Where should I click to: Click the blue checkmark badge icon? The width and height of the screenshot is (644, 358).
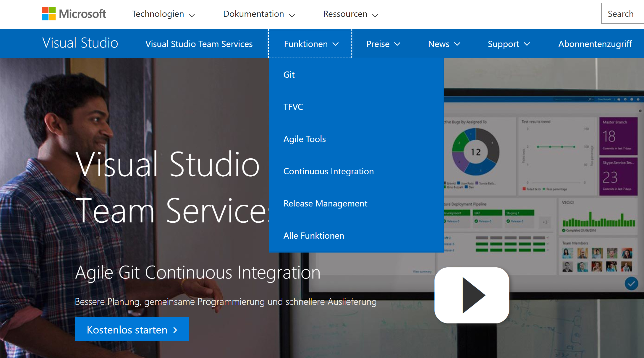coord(631,284)
